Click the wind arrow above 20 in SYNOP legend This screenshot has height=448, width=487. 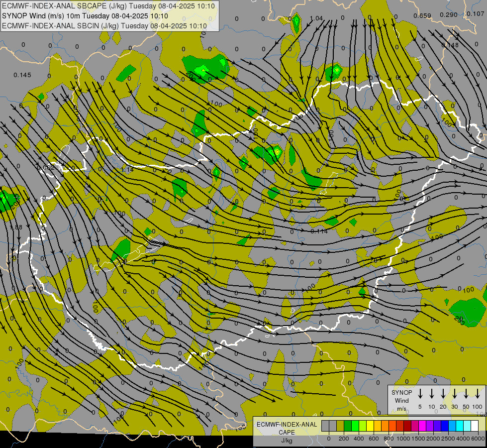click(443, 394)
